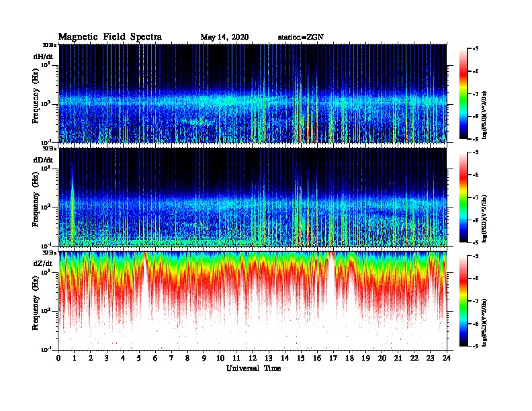Click the "10" hour tick label
Image resolution: width=532 pixels, height=411 pixels.
(220, 359)
